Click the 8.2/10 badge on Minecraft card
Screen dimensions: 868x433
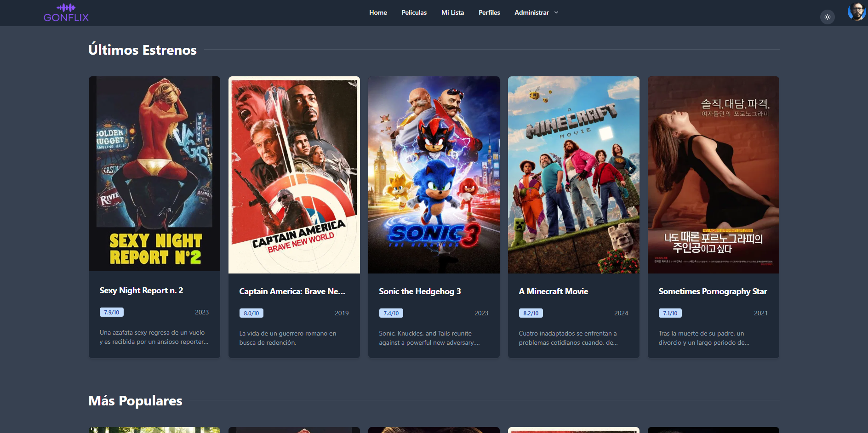pyautogui.click(x=531, y=313)
